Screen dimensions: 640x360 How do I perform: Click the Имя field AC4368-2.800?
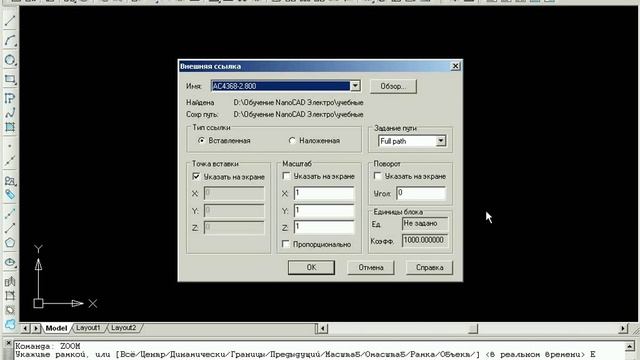click(x=281, y=86)
